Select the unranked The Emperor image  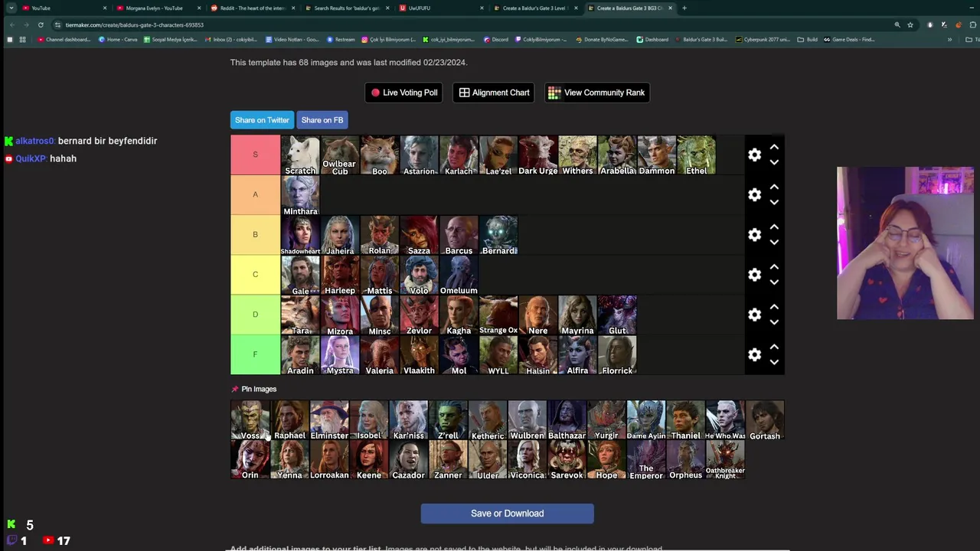646,460
